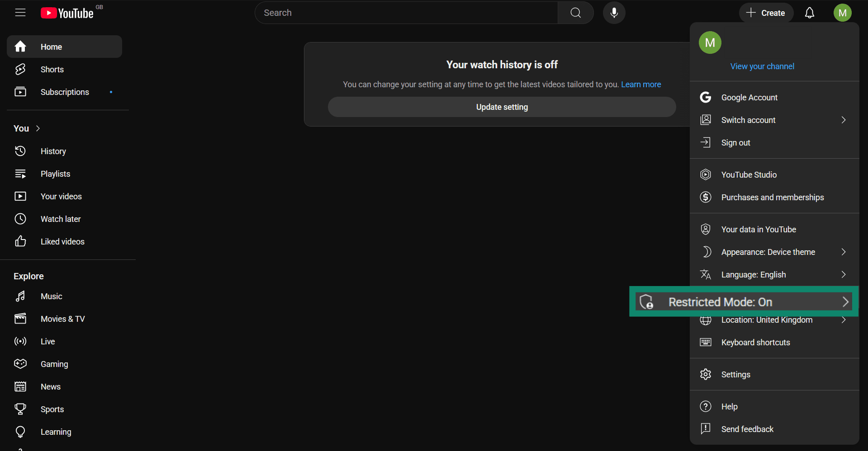
Task: Toggle Restricted Mode setting
Action: point(742,301)
